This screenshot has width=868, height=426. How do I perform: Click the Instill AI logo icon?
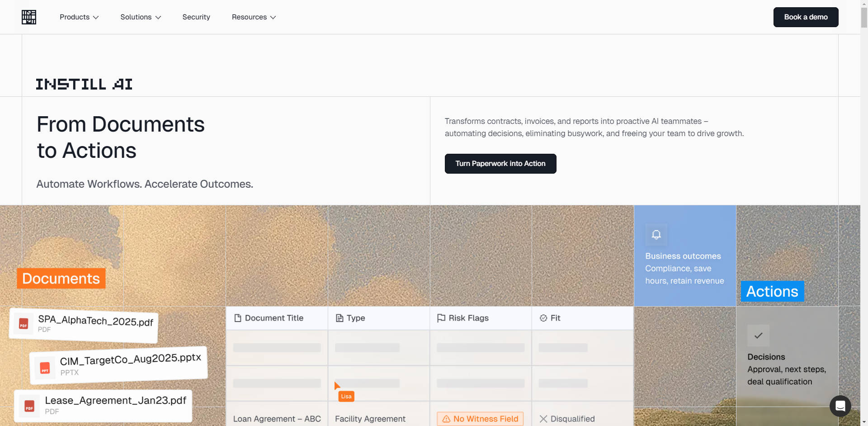point(28,17)
